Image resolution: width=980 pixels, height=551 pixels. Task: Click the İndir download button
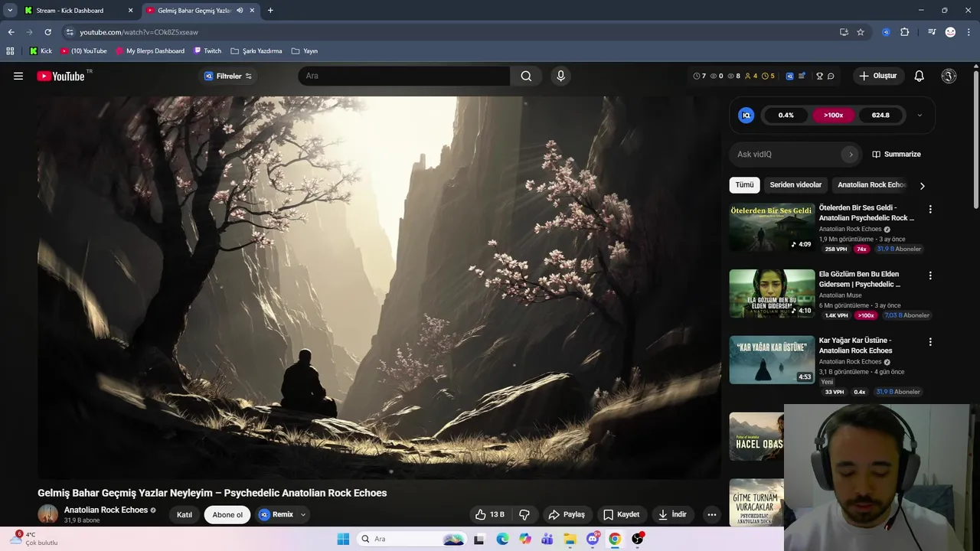point(673,514)
